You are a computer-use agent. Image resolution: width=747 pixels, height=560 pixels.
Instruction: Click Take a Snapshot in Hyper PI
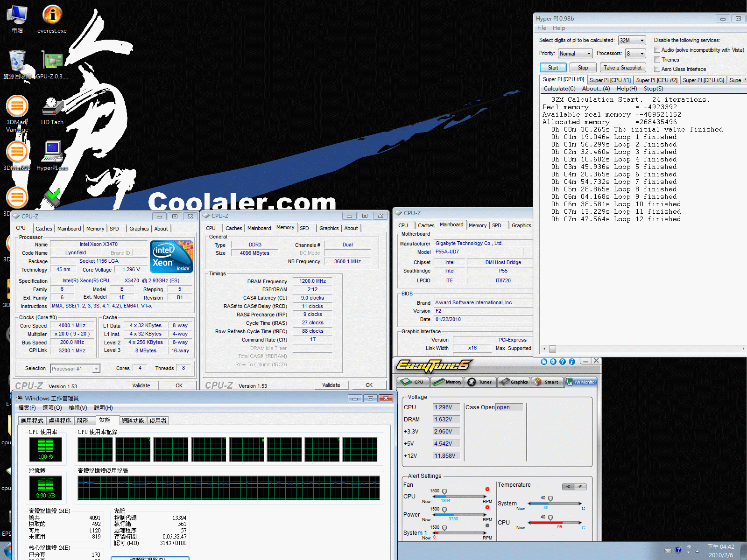pos(623,68)
